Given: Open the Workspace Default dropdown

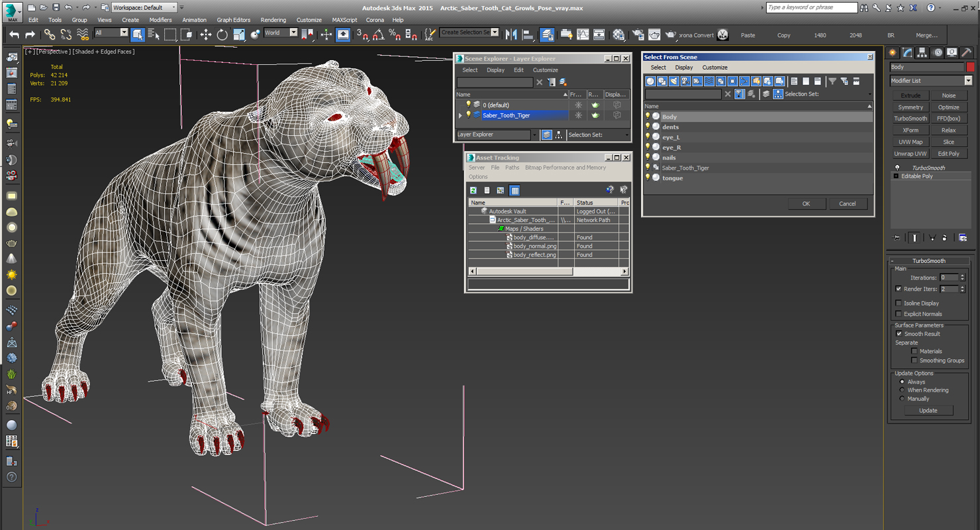Looking at the screenshot, I should coord(144,7).
